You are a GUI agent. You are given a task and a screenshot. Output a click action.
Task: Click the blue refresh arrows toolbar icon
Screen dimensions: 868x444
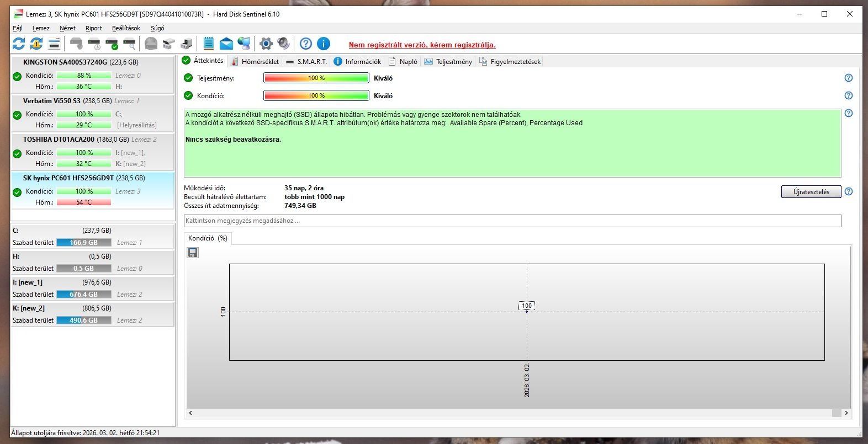[x=19, y=44]
